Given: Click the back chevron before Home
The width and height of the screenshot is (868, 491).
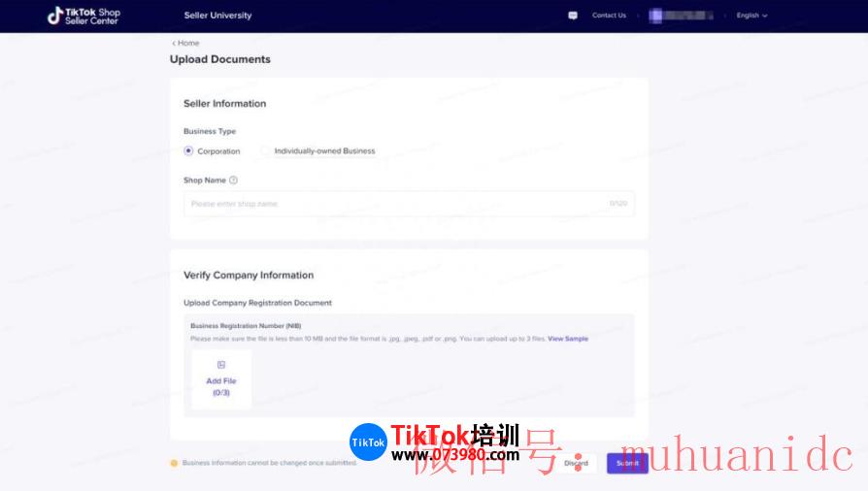Looking at the screenshot, I should (x=174, y=44).
